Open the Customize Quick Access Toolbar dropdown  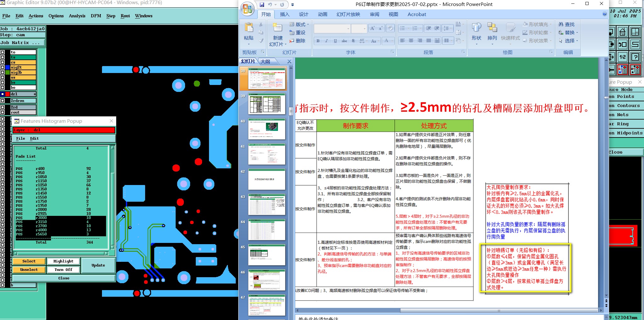(292, 5)
